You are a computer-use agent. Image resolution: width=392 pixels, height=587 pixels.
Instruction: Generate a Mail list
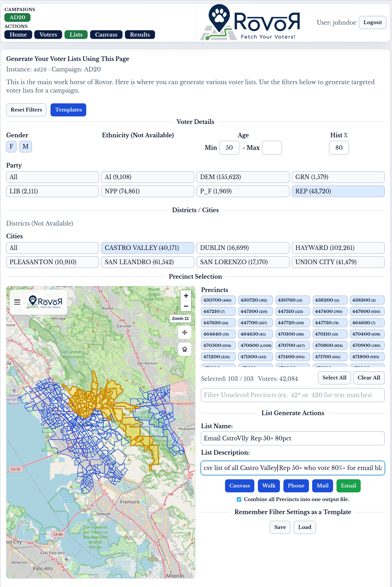(323, 486)
